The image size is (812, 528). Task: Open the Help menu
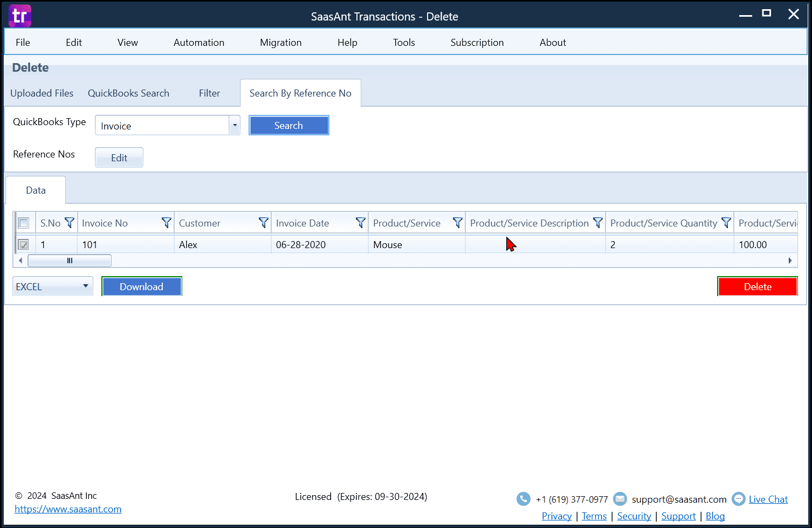347,43
